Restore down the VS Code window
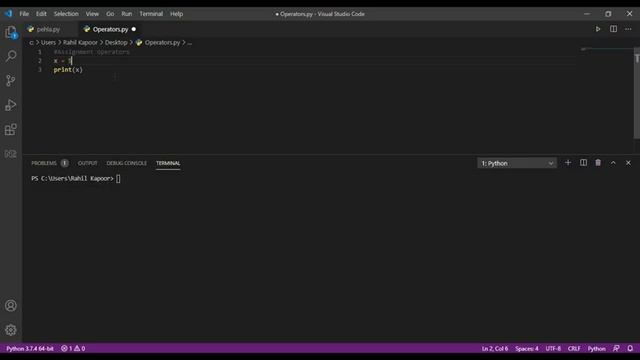 click(608, 13)
